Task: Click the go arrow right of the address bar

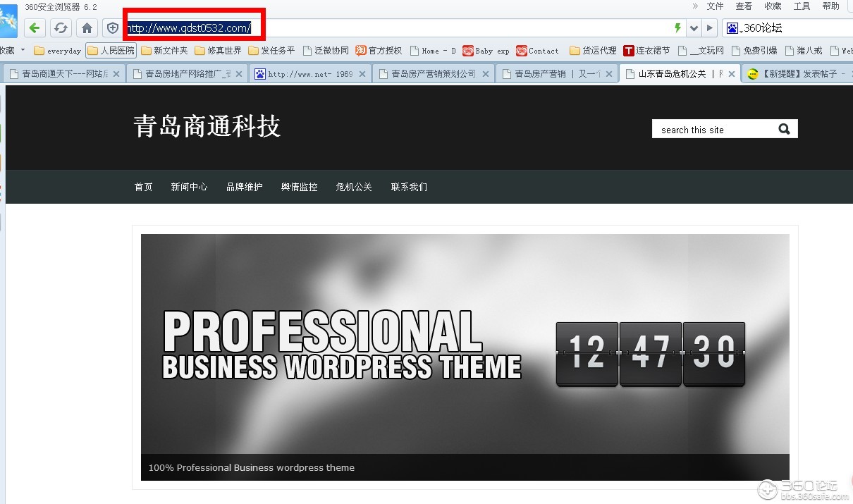Action: tap(709, 28)
